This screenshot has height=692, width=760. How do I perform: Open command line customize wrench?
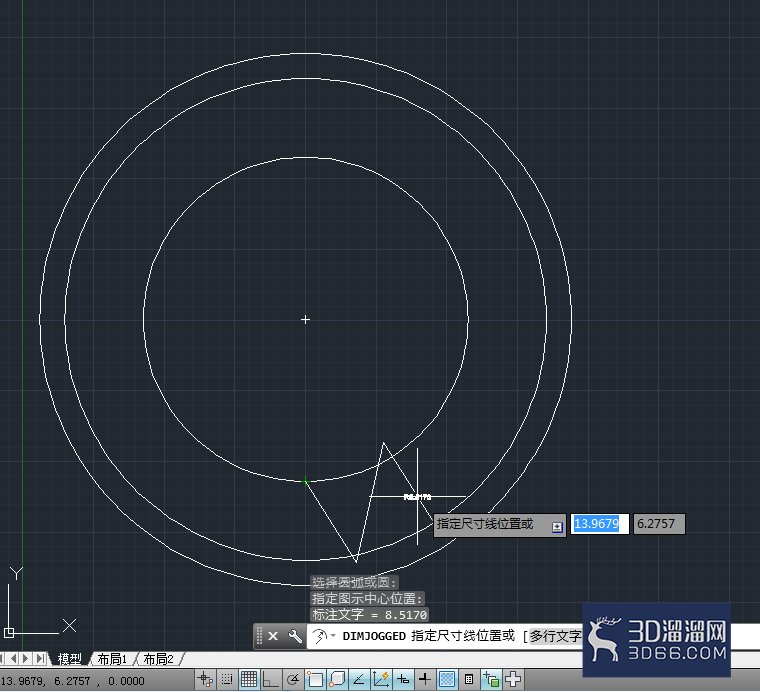pos(295,636)
